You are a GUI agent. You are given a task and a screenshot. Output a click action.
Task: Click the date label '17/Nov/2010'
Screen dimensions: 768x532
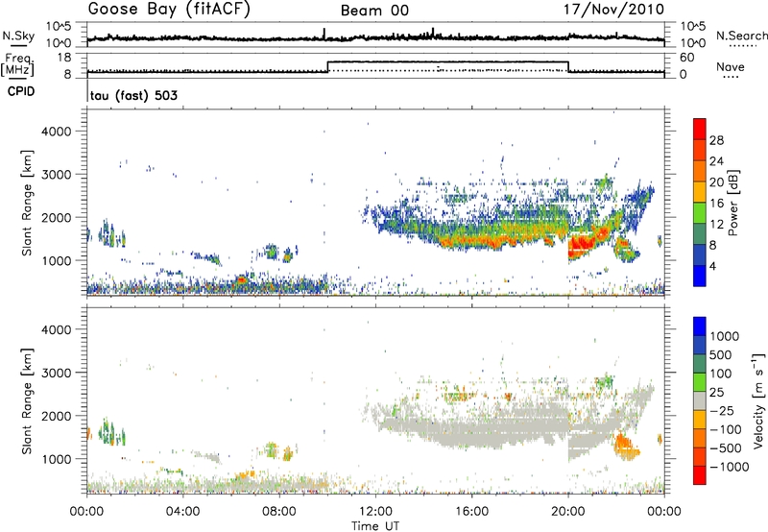click(614, 10)
